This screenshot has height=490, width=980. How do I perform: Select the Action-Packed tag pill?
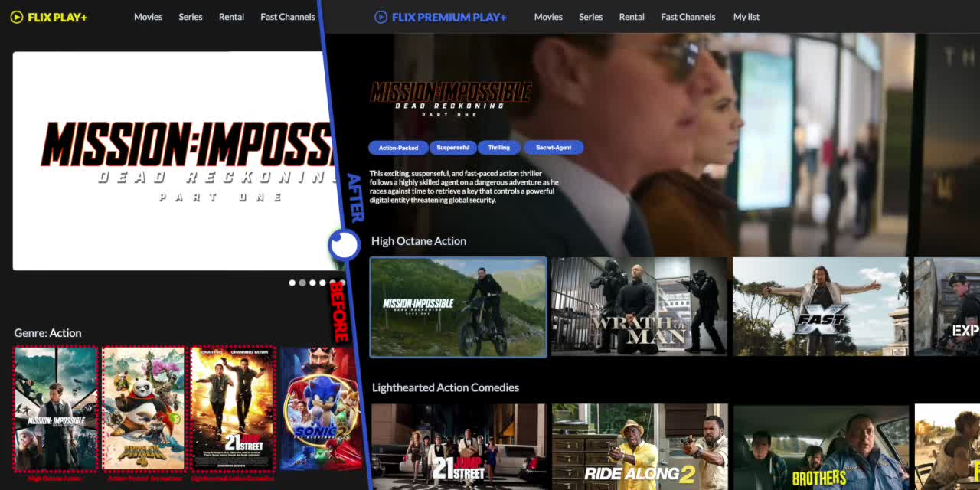398,148
